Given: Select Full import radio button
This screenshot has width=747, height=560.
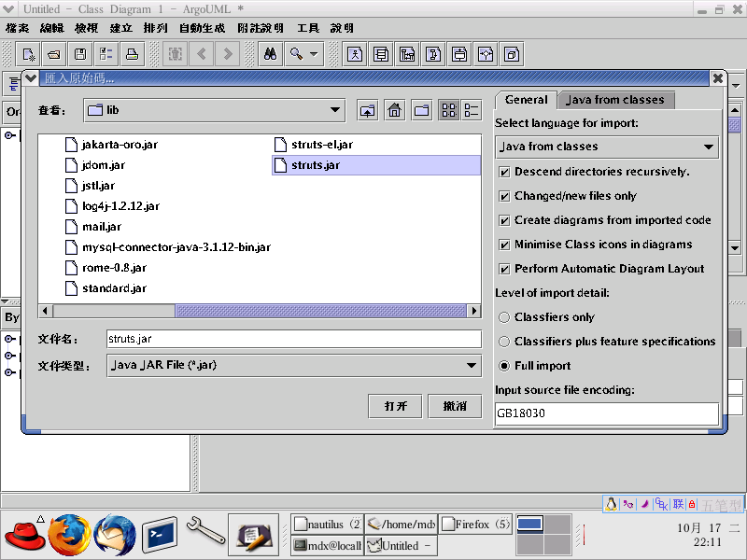Looking at the screenshot, I should tap(504, 366).
